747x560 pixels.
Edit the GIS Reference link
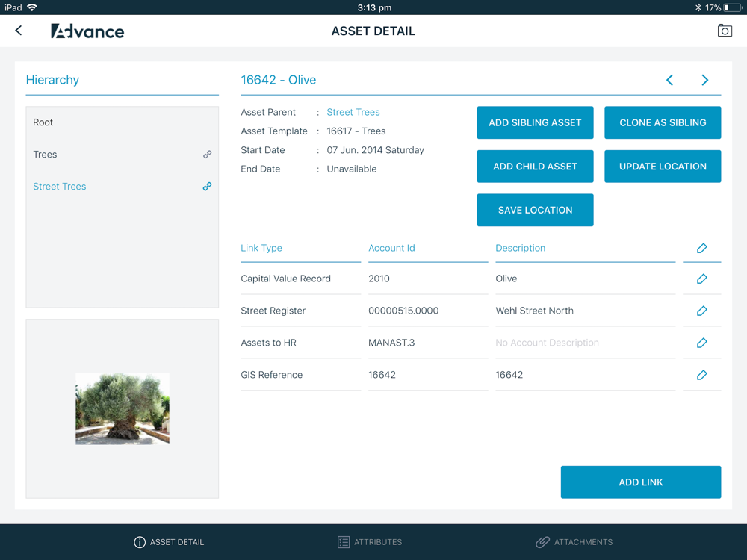click(701, 375)
